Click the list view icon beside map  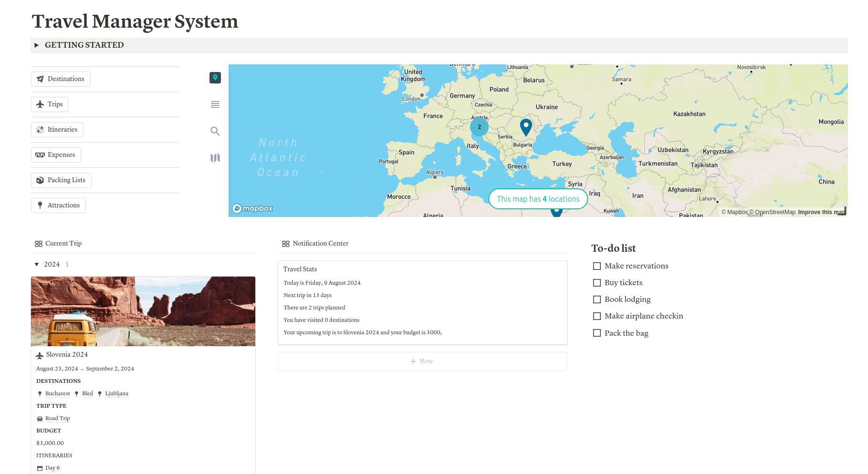click(x=215, y=104)
